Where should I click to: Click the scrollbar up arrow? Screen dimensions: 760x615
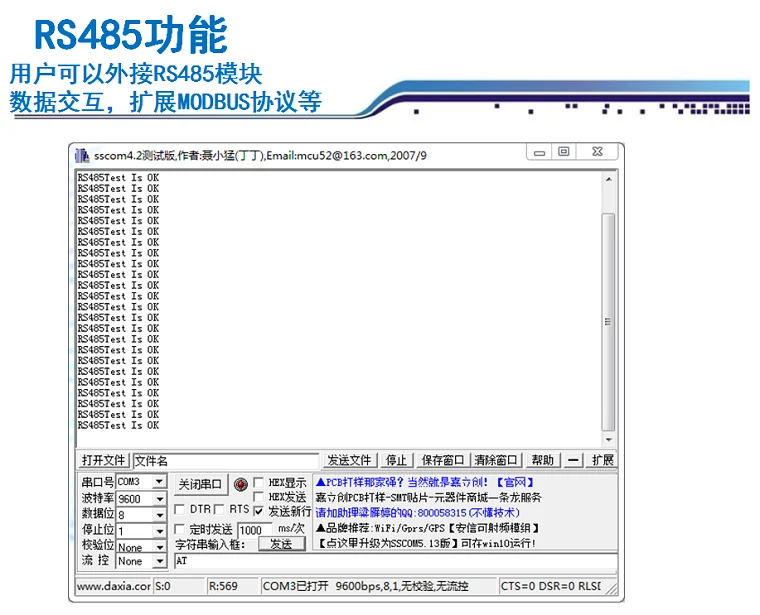pos(608,179)
